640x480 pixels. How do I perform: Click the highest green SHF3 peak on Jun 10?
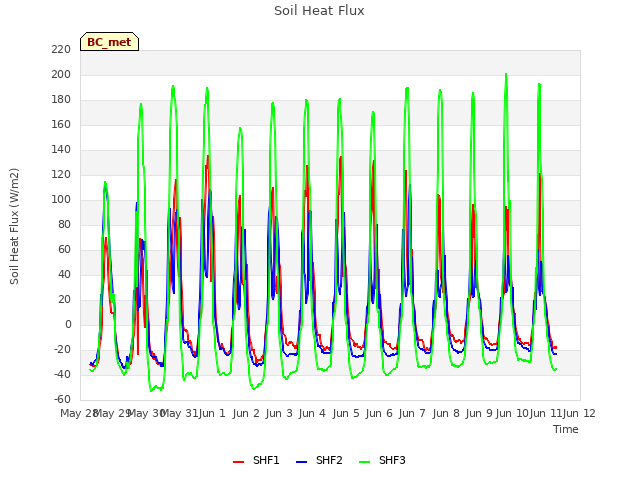506,74
